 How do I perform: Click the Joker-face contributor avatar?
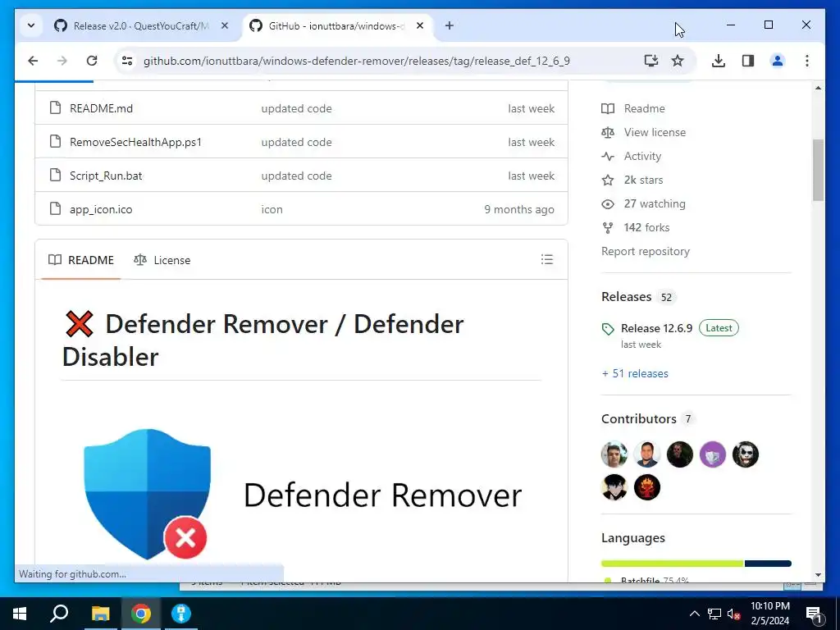[x=745, y=454]
